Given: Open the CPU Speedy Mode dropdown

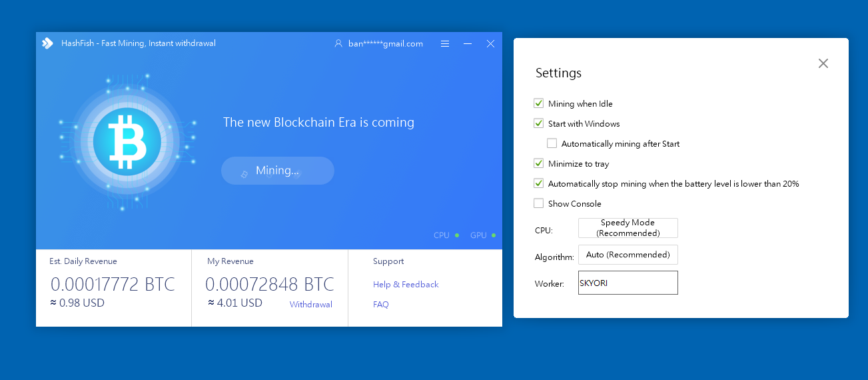Looking at the screenshot, I should 628,228.
